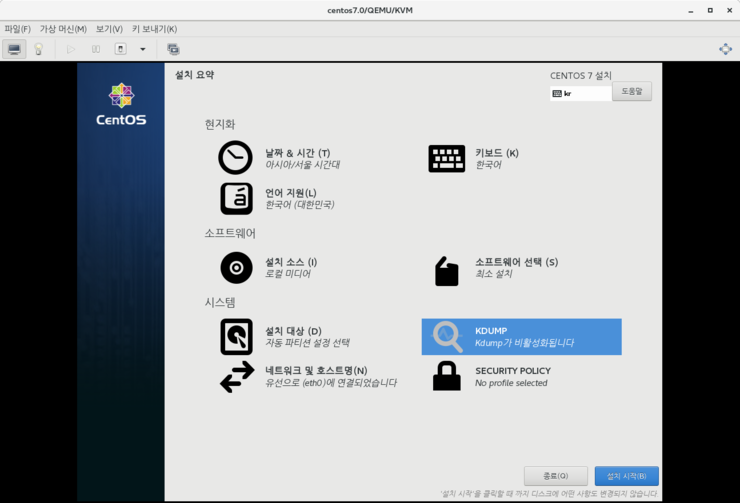Show the graphical console monitor icon

click(x=14, y=49)
